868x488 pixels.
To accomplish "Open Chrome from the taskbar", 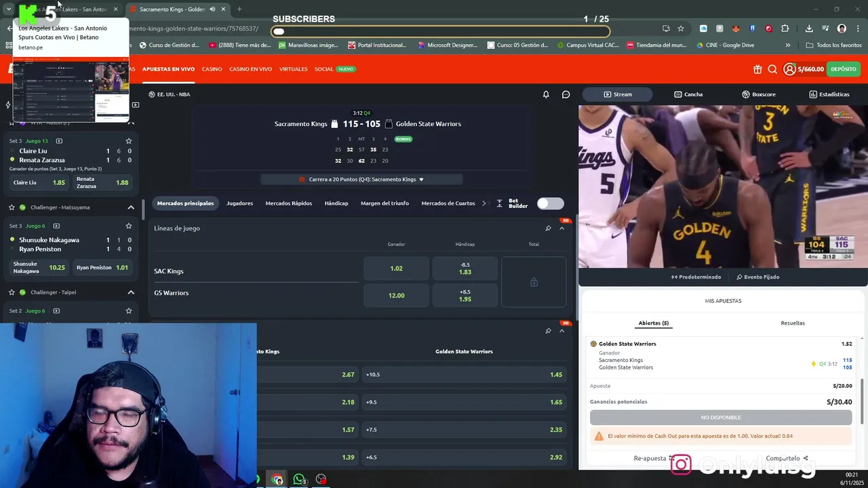I will tap(277, 479).
